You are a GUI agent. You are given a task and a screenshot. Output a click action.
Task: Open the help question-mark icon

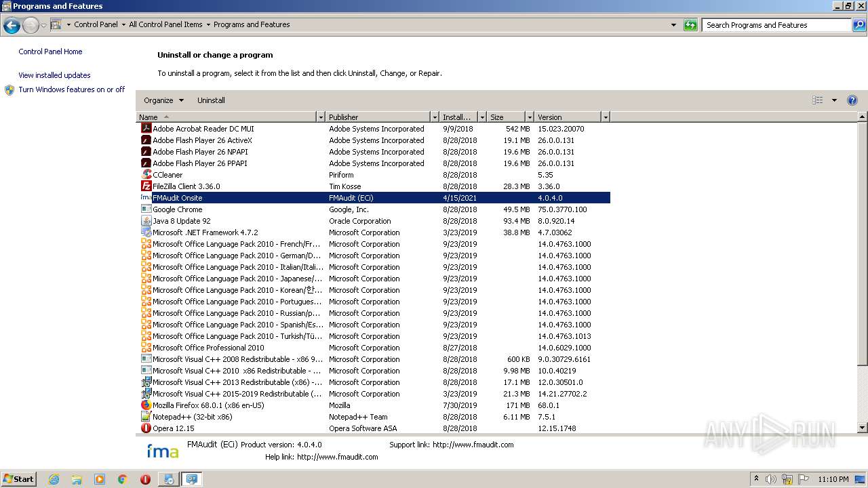tap(852, 100)
